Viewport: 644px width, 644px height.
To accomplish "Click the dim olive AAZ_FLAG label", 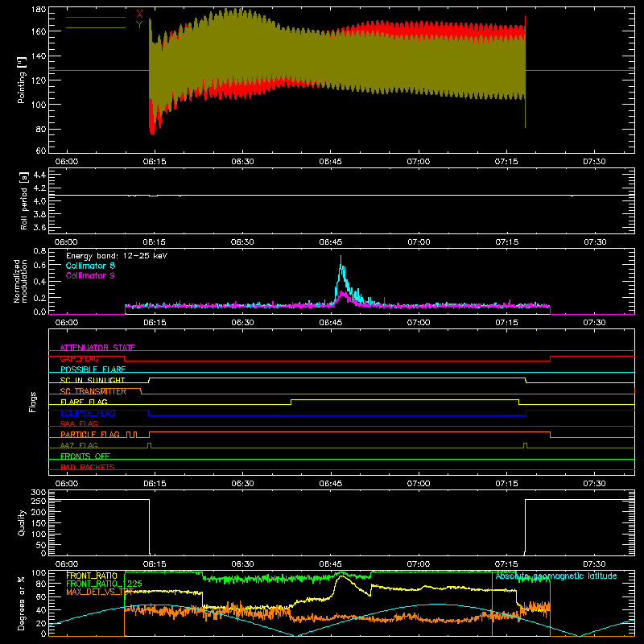I will click(79, 446).
